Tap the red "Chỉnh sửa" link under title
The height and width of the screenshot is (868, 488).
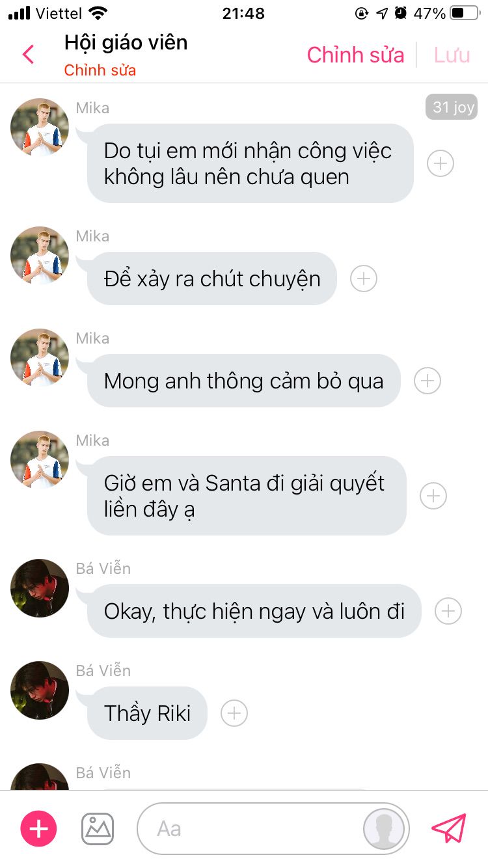[100, 70]
